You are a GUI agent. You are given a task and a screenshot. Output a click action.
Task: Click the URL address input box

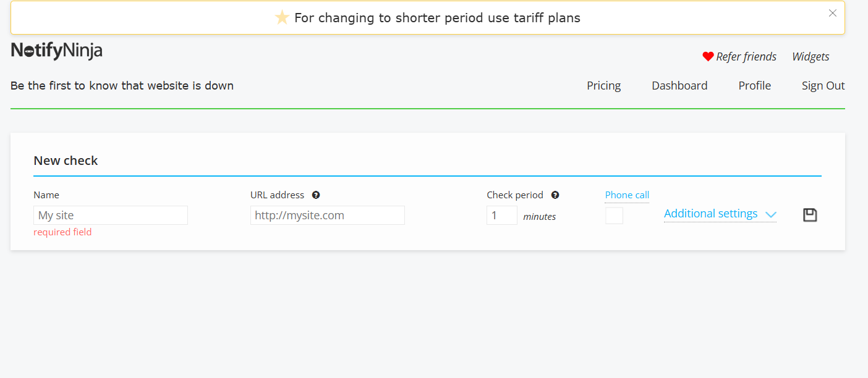328,216
